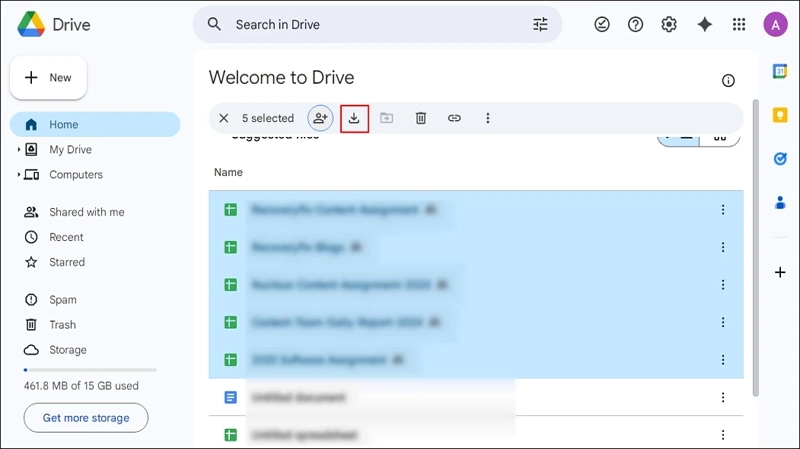Open Trash section
The width and height of the screenshot is (800, 449).
click(62, 325)
